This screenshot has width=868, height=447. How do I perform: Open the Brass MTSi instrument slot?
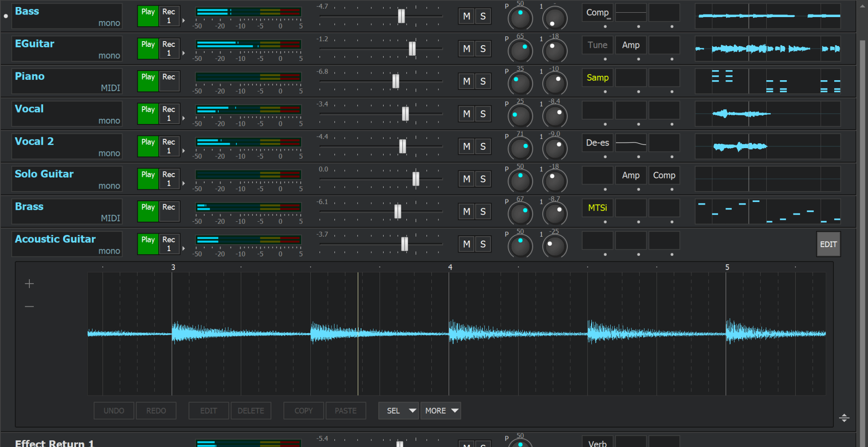[x=598, y=208]
